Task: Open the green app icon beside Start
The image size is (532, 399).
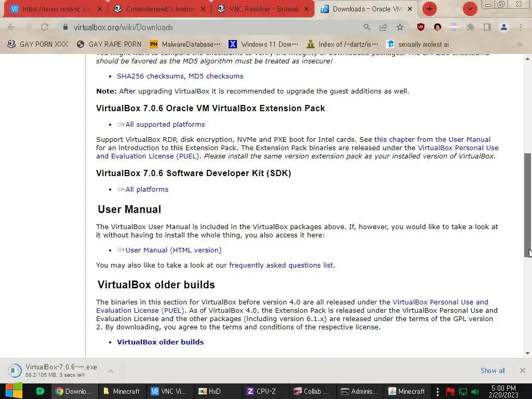Action: 40,391
